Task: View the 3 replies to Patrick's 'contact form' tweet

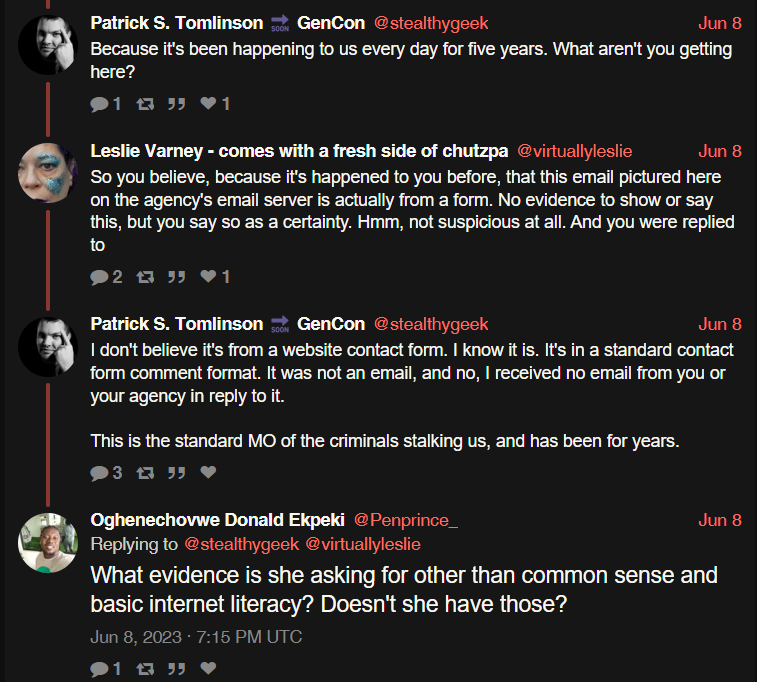Action: 106,472
